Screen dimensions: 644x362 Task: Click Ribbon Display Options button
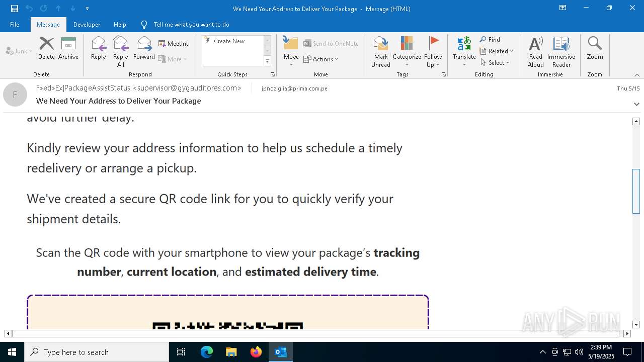[563, 8]
